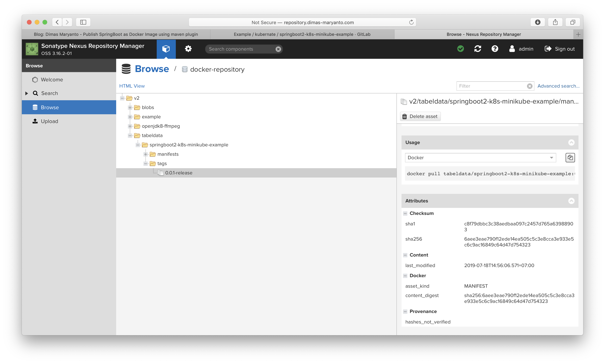
Task: Expand the blobs folder node
Action: (x=130, y=107)
